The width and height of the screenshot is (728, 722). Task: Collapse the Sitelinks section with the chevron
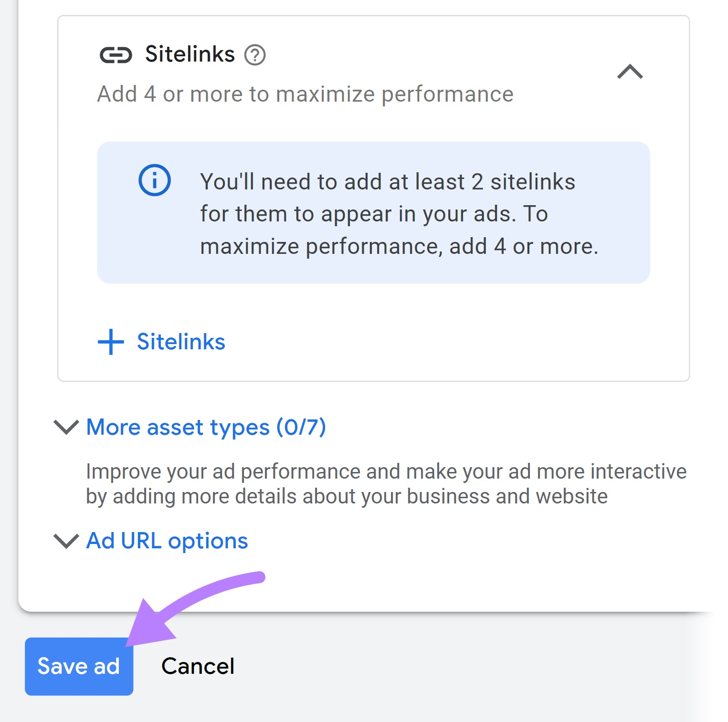point(631,72)
